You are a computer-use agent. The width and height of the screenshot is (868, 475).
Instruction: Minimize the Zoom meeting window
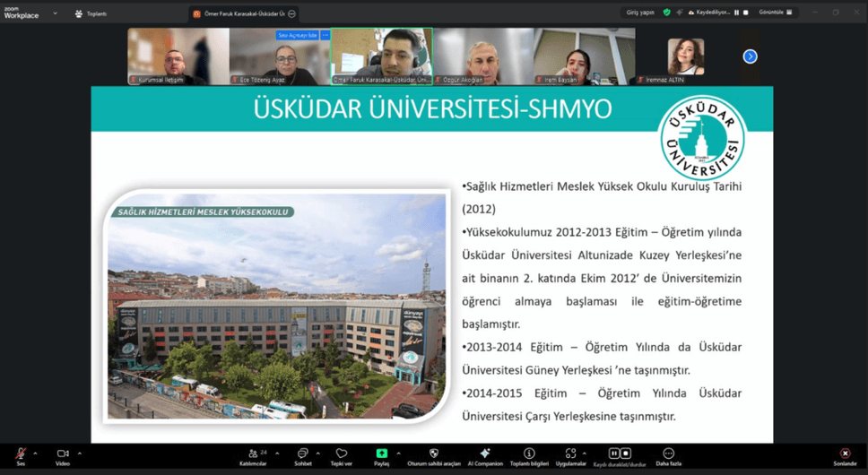tap(815, 13)
